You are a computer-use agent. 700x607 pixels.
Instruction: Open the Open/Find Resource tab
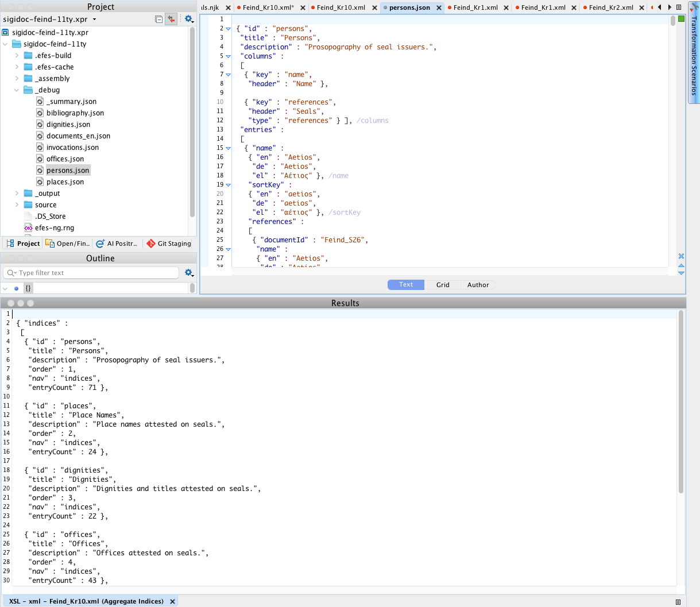pos(68,243)
